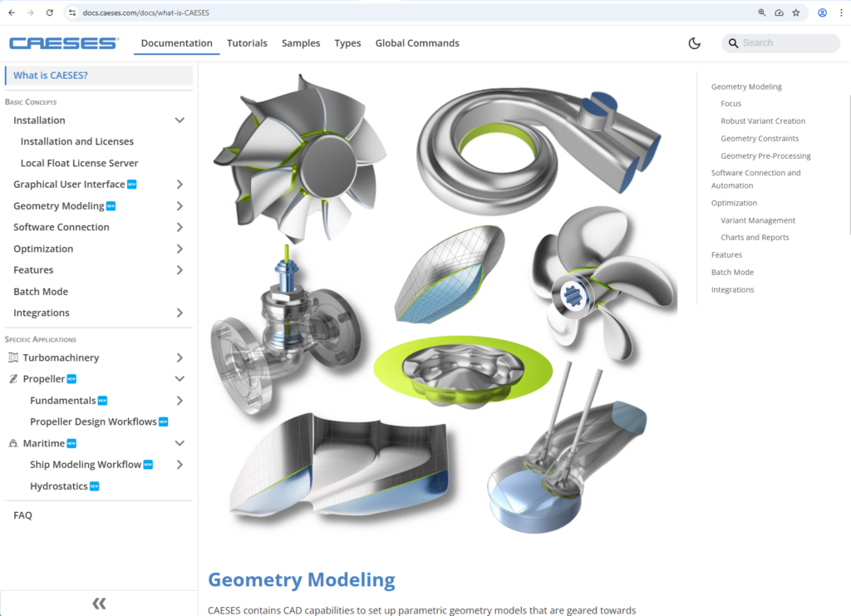Collapse the Propeller section chevron

tap(180, 379)
